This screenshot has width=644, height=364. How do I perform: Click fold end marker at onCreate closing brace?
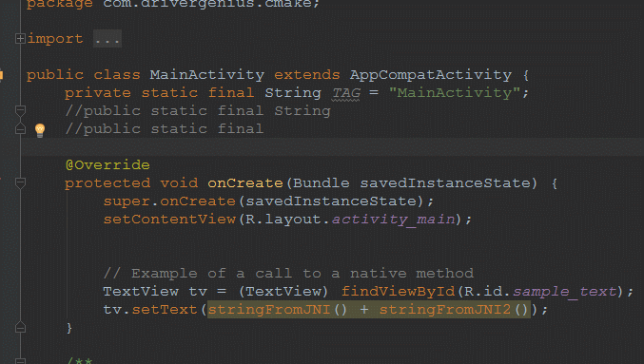pyautogui.click(x=20, y=328)
